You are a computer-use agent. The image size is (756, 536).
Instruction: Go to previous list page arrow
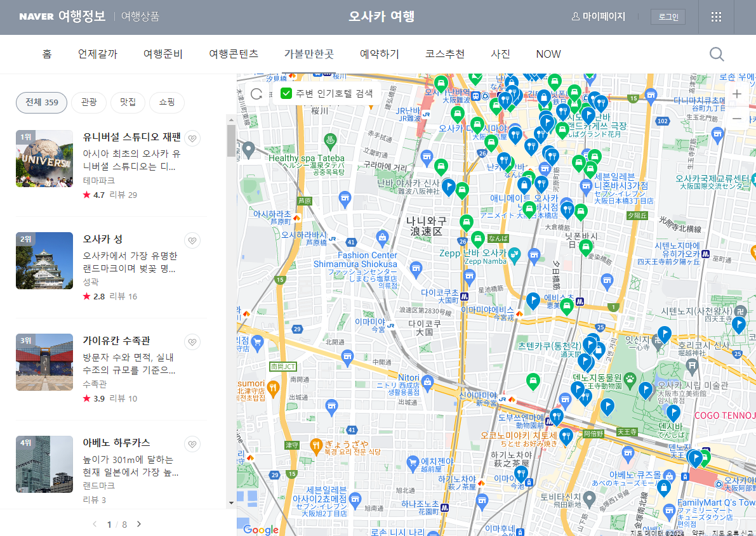pyautogui.click(x=95, y=524)
